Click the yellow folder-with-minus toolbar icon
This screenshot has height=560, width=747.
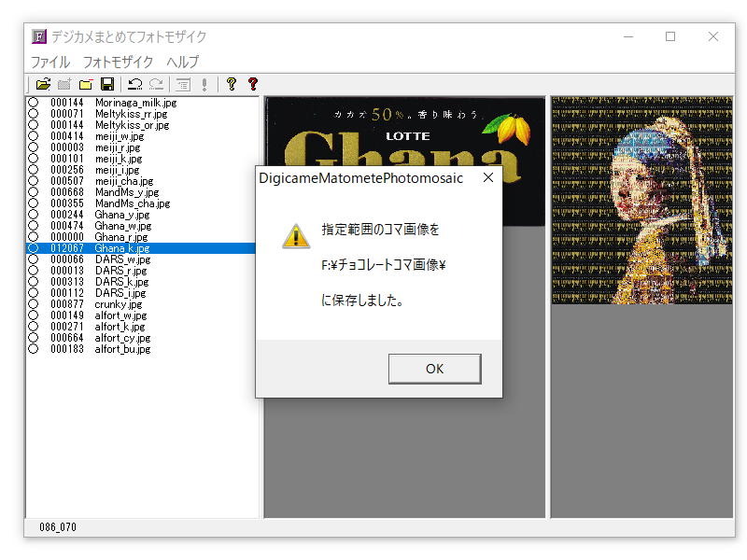[x=86, y=84]
